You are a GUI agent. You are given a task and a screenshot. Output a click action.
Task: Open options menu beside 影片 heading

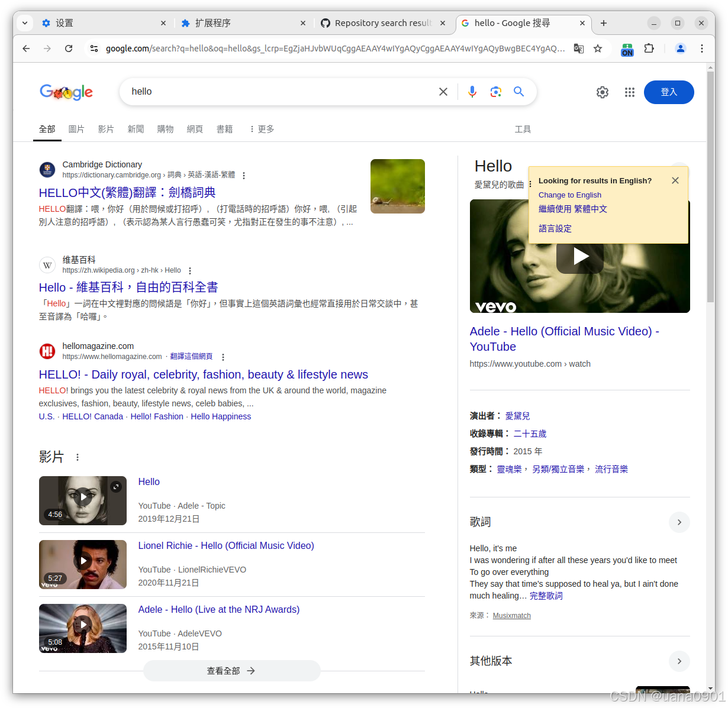coord(78,457)
